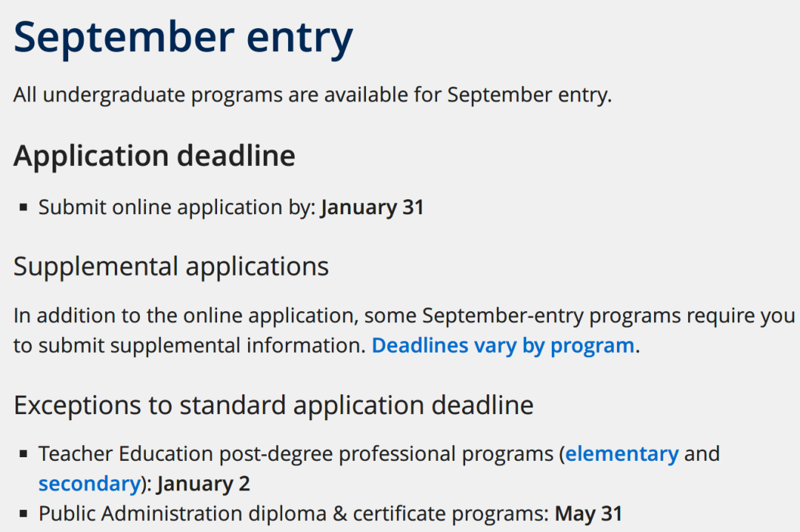The height and width of the screenshot is (532, 800).
Task: Click the "Submit online application by:" text
Action: (178, 207)
